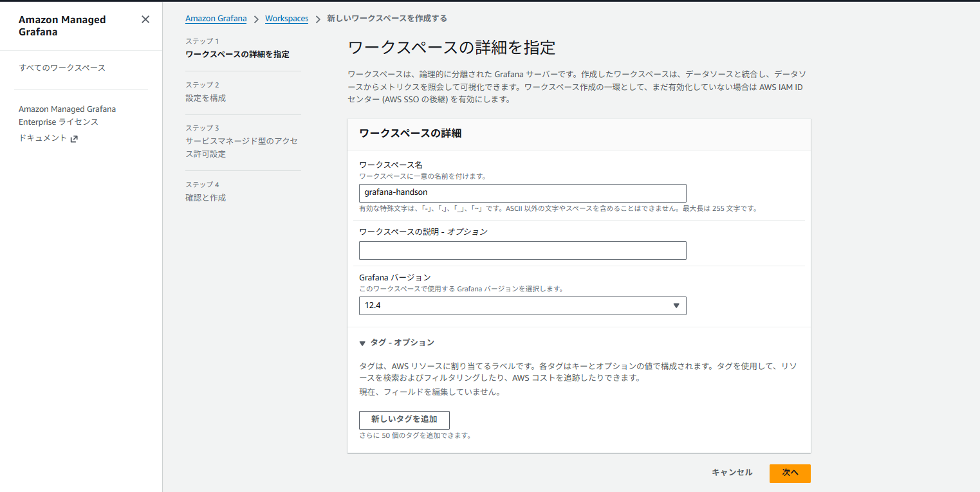Open the ドキュメント external link icon
Viewport: 980px width, 492px height.
pyautogui.click(x=74, y=138)
